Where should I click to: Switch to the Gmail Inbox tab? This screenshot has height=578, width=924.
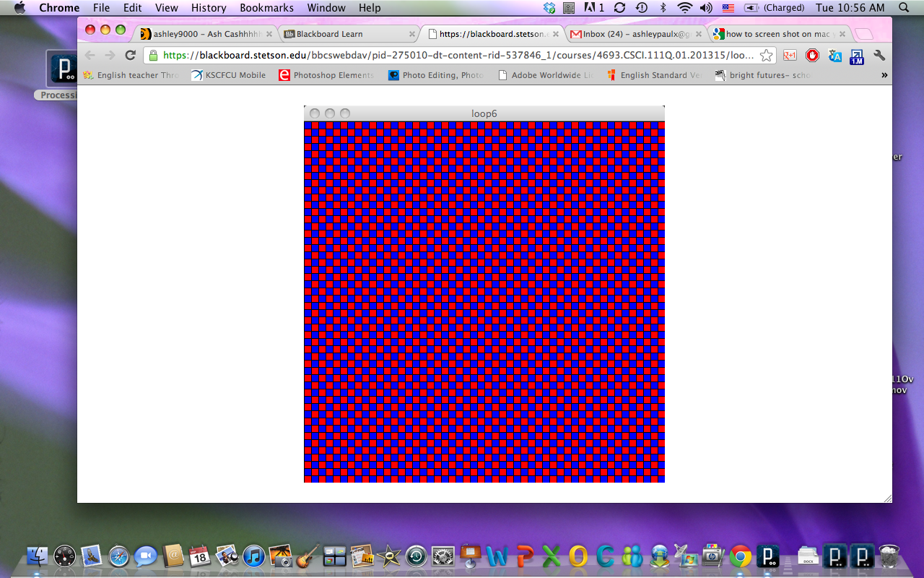tap(630, 34)
